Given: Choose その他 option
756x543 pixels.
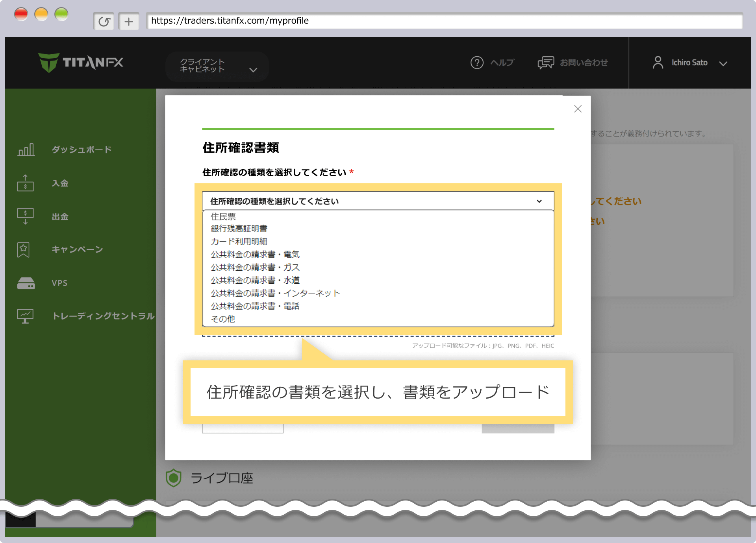Looking at the screenshot, I should 378,319.
